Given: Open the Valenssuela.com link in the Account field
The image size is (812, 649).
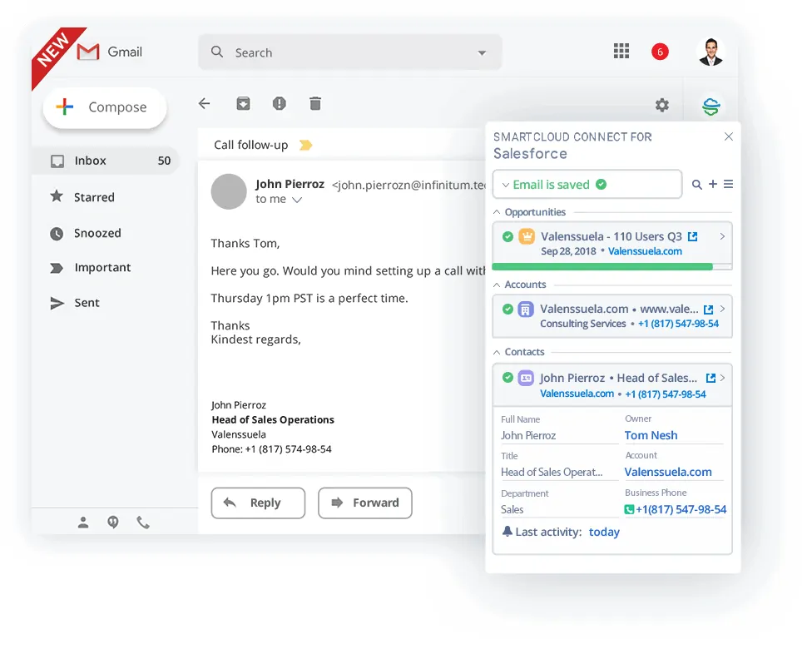Looking at the screenshot, I should (x=668, y=473).
